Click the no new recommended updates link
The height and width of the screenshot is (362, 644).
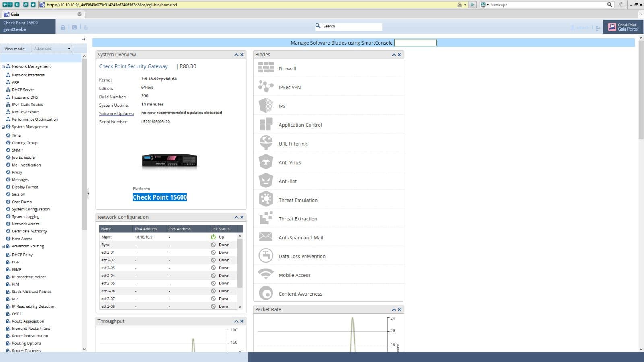coord(181,113)
